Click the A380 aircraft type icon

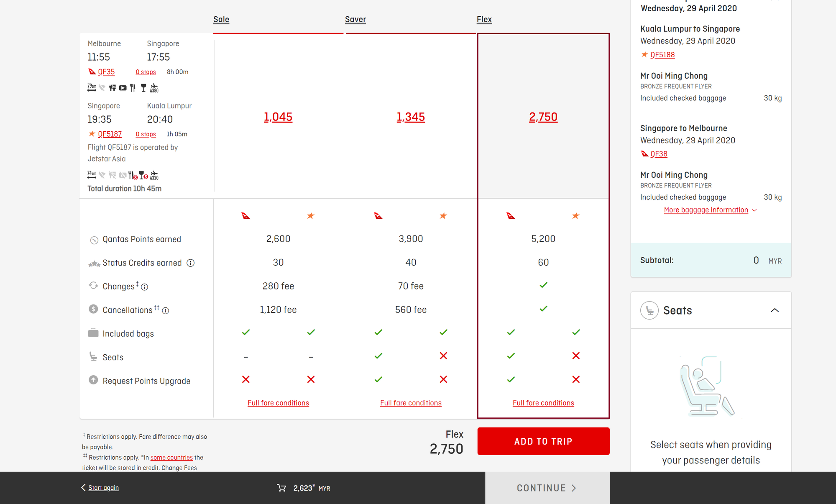[154, 88]
